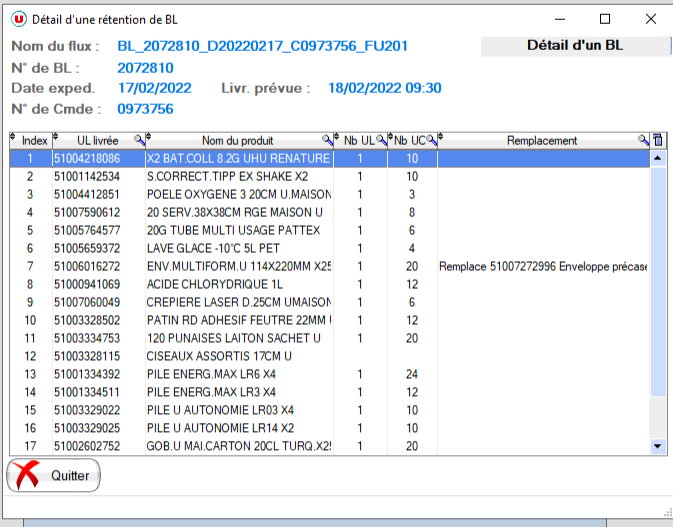Sort by the Nom du produit column header
Viewport: 673px width, 527px height.
point(237,141)
